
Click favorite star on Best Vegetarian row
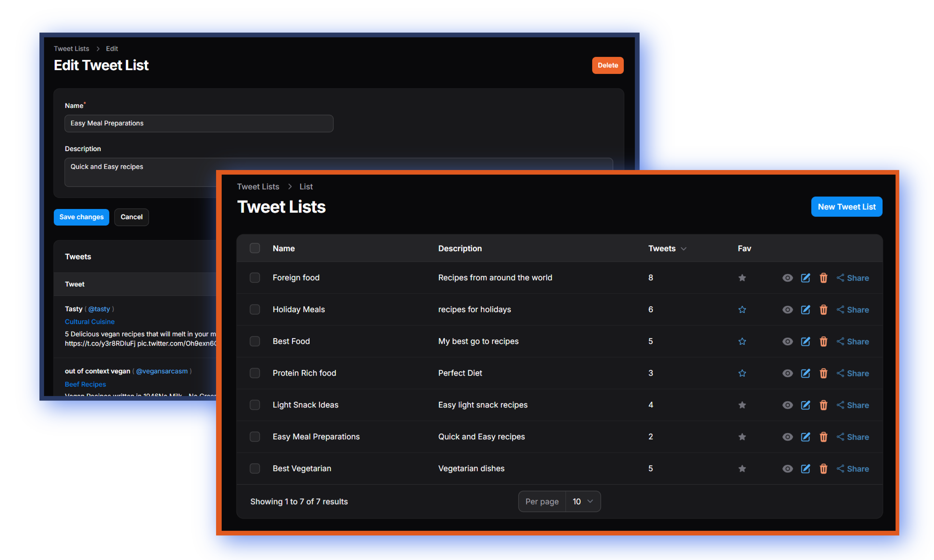click(x=742, y=468)
